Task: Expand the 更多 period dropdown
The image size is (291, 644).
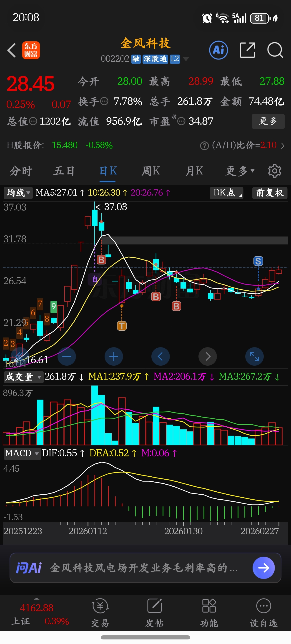Action: coord(240,171)
